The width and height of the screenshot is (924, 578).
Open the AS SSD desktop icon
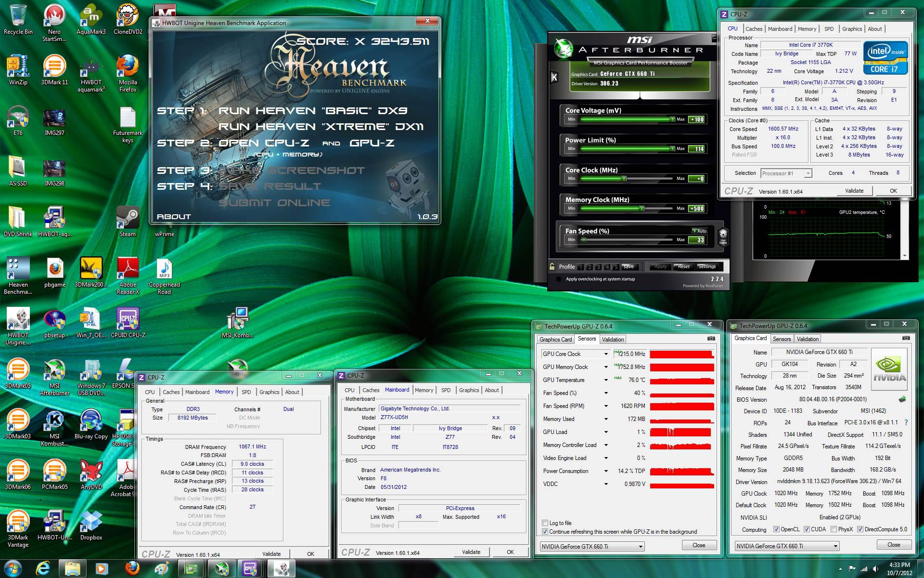[18, 171]
